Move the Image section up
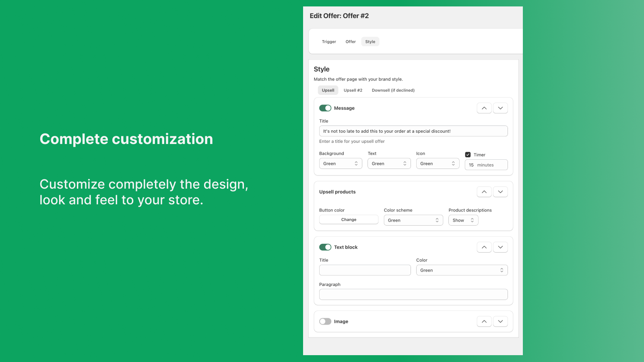The image size is (644, 362). click(484, 321)
